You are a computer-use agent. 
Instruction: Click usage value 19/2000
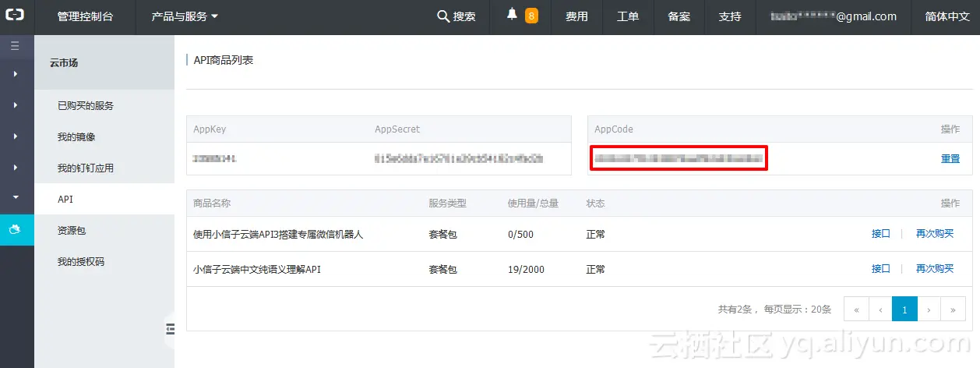pos(526,269)
